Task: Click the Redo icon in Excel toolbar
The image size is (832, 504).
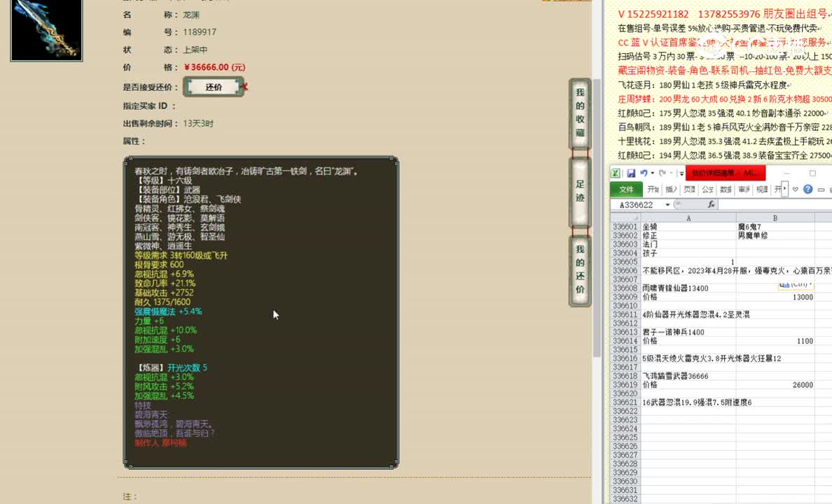Action: [x=663, y=173]
